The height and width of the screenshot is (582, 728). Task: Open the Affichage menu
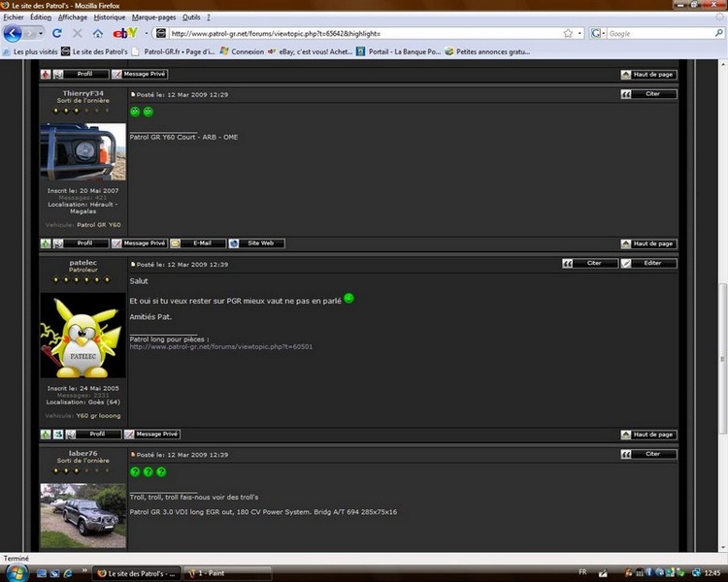pyautogui.click(x=73, y=17)
